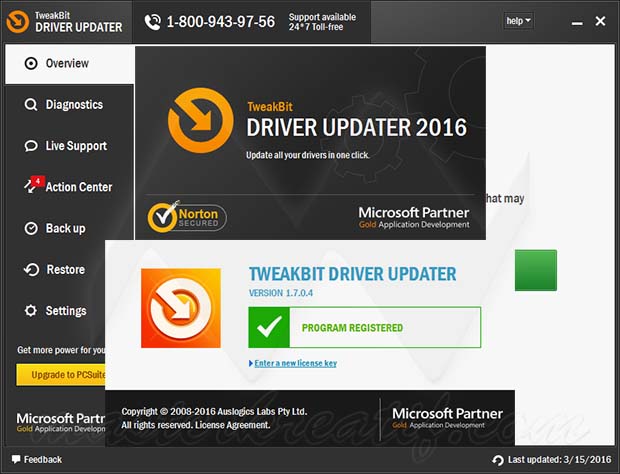Open the Overview tab
Image resolution: width=620 pixels, height=474 pixels.
pyautogui.click(x=70, y=64)
